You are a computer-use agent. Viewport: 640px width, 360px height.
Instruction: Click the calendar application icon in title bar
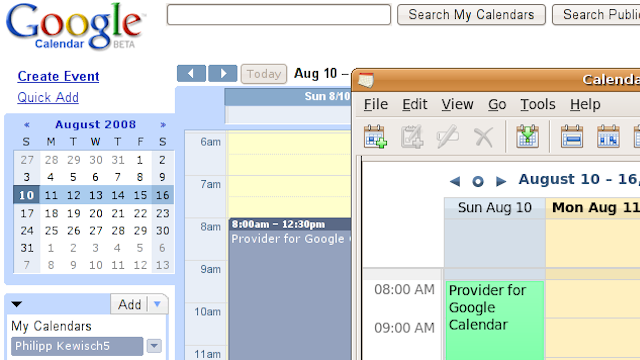coord(366,80)
